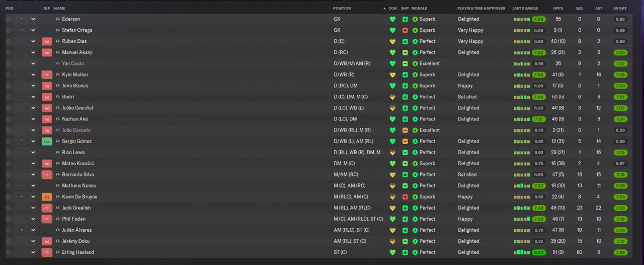Open the selection dropdown chevron for João Cancelo
The height and width of the screenshot is (265, 644).
tap(33, 130)
